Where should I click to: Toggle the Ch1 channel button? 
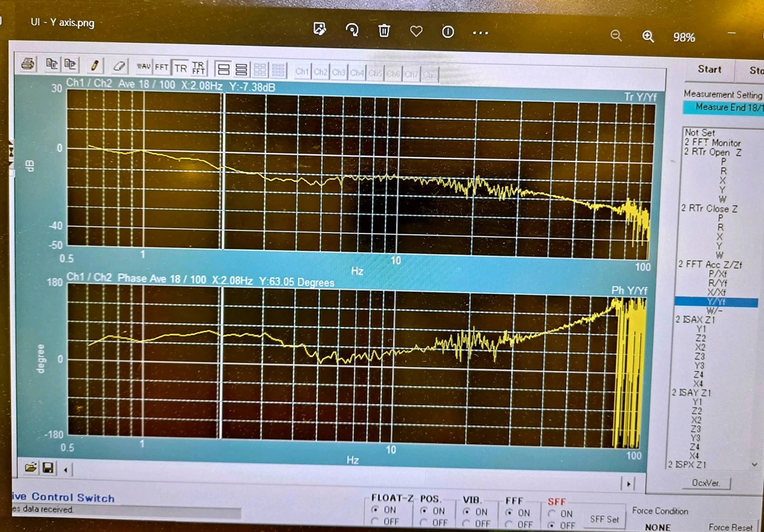(302, 72)
